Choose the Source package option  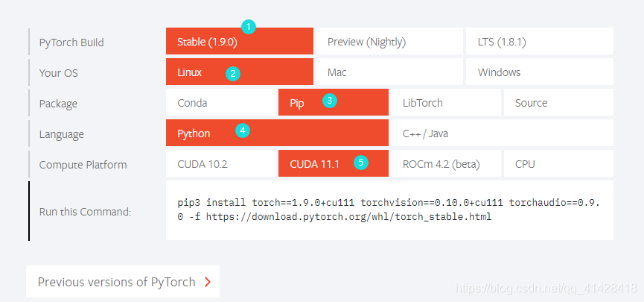558,102
